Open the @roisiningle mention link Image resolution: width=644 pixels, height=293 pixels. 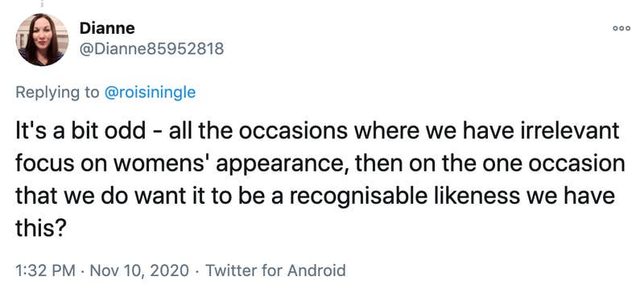[150, 93]
